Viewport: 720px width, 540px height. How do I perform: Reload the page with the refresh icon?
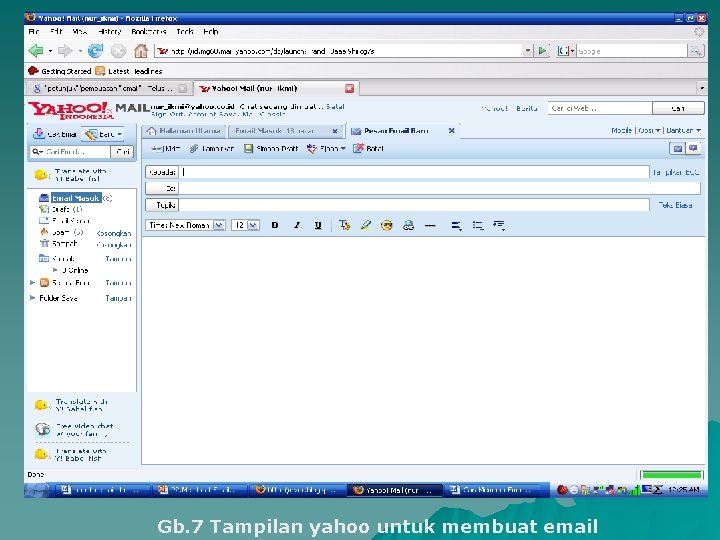96,51
